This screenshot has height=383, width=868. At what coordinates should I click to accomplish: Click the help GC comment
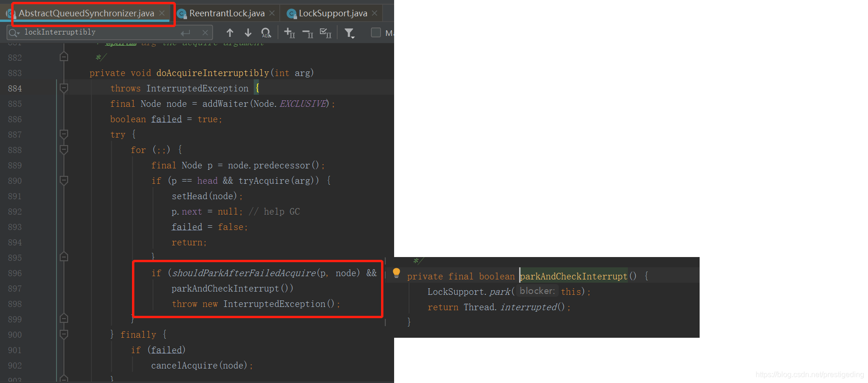pos(274,211)
